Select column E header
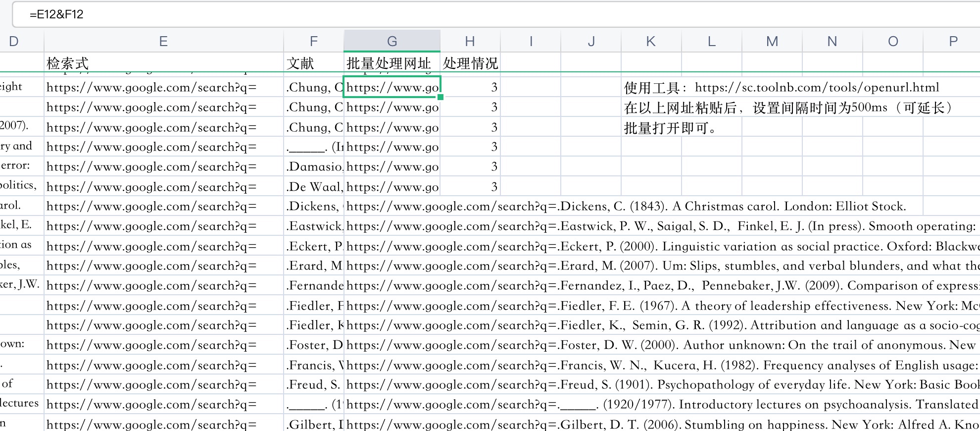Image resolution: width=980 pixels, height=431 pixels. [x=163, y=41]
